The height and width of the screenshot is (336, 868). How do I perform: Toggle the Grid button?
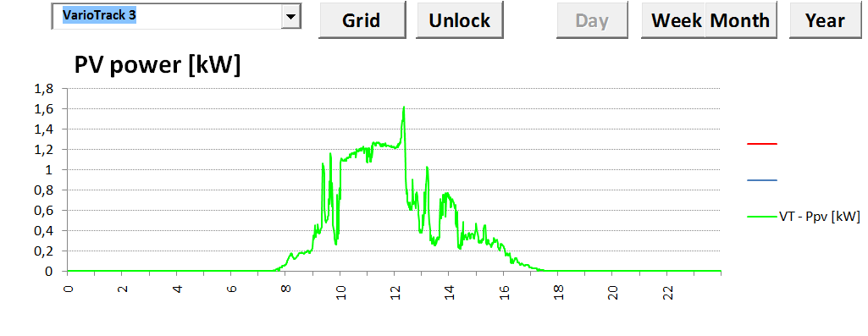[x=362, y=20]
